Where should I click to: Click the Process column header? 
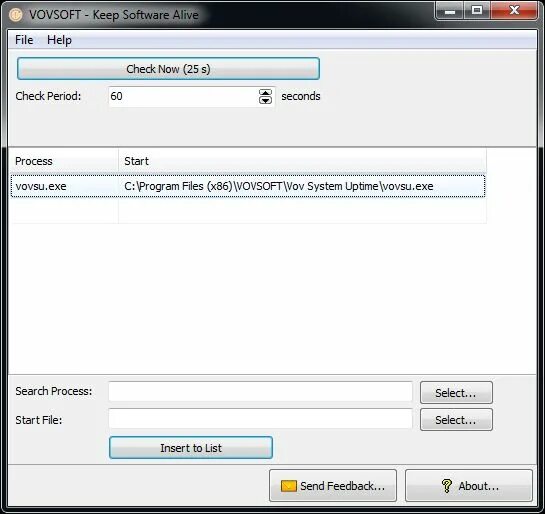click(64, 161)
